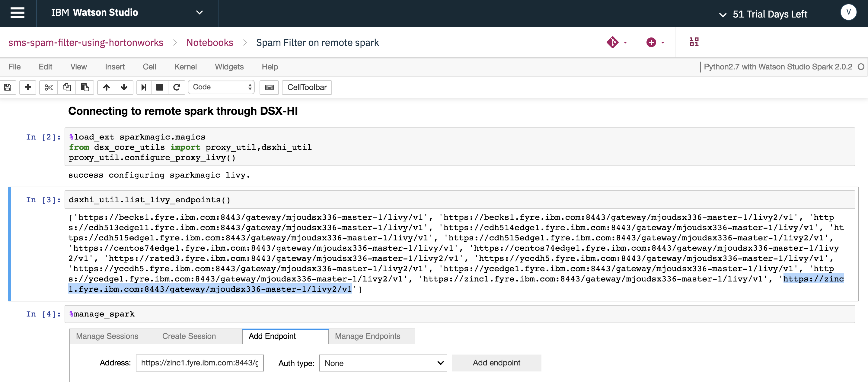Paste cells using clipboard icon
The image size is (868, 392).
click(85, 87)
